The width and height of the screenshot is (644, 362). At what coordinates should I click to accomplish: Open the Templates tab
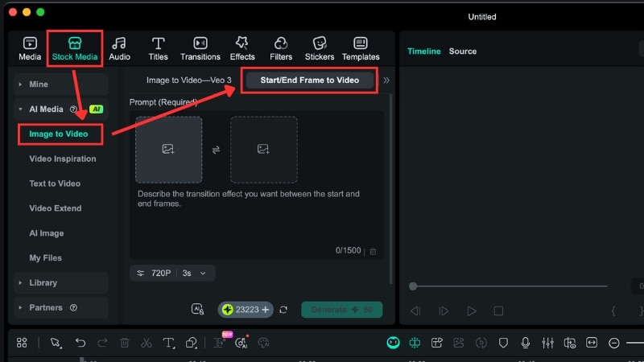click(x=361, y=48)
